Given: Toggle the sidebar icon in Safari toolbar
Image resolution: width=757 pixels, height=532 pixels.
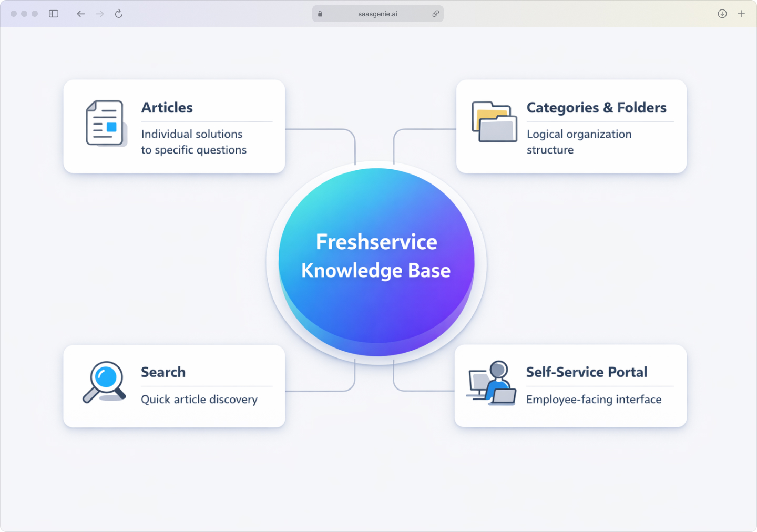Looking at the screenshot, I should pos(53,14).
